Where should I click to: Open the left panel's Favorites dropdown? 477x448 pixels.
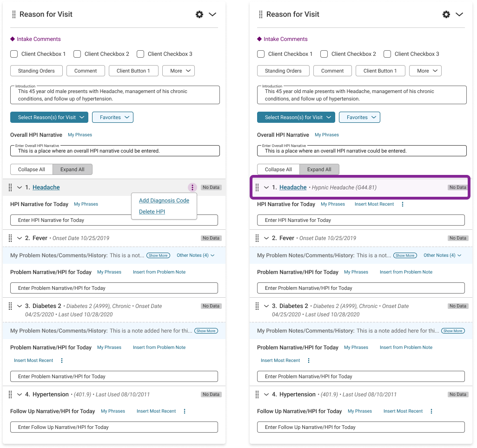[x=113, y=117]
